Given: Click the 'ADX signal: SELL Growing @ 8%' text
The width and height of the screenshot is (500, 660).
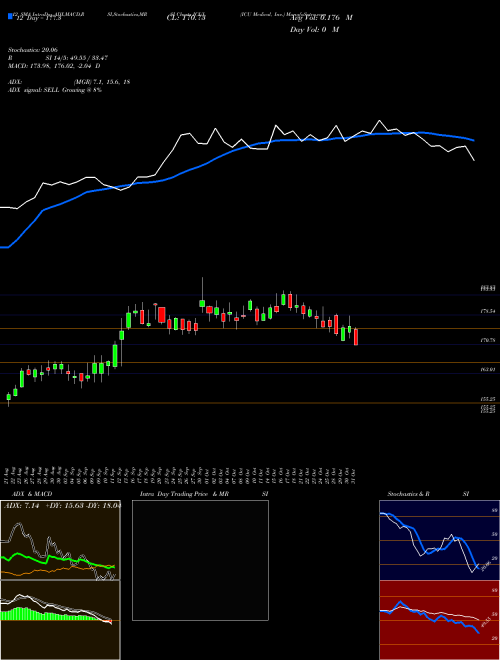Looking at the screenshot, I should coord(55,90).
